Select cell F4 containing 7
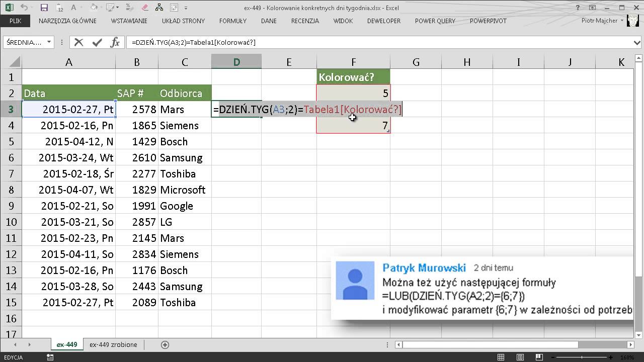The height and width of the screenshot is (362, 644). [353, 125]
